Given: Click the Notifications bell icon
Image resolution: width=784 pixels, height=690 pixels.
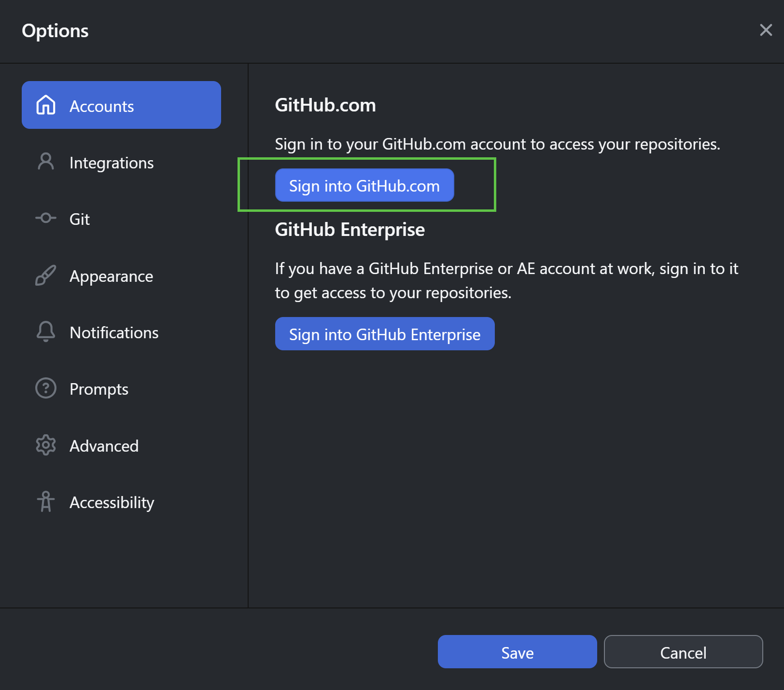Looking at the screenshot, I should [46, 331].
